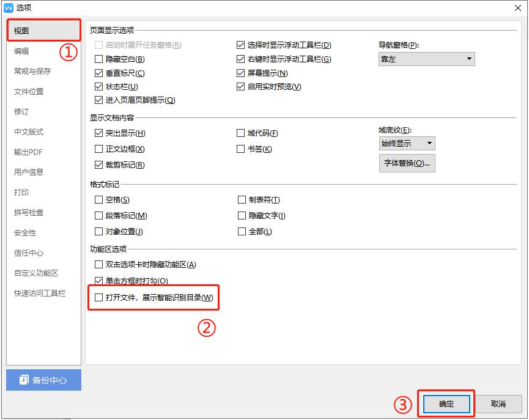Enable 域代码 checkbox
The height and width of the screenshot is (420, 529).
coord(240,133)
